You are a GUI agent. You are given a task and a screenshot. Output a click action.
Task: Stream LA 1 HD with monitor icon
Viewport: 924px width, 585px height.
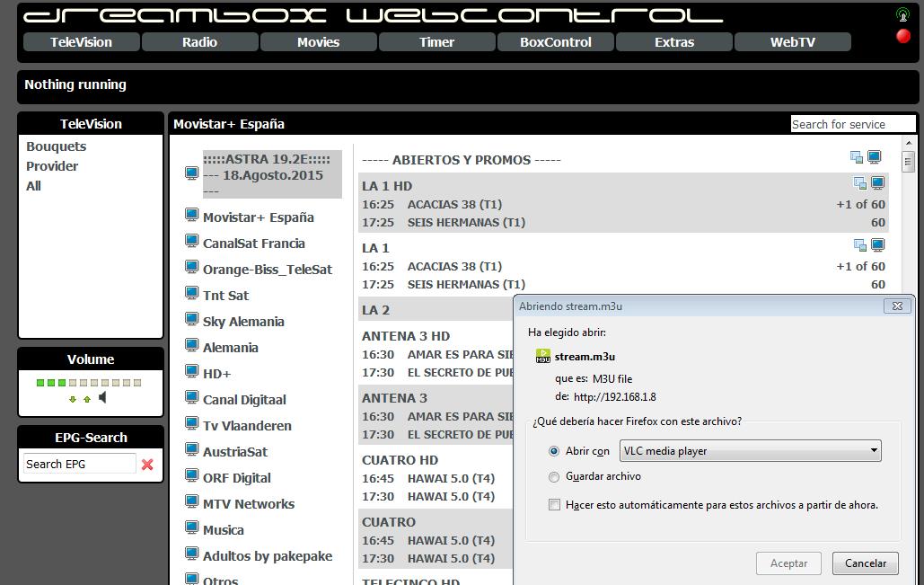878,182
